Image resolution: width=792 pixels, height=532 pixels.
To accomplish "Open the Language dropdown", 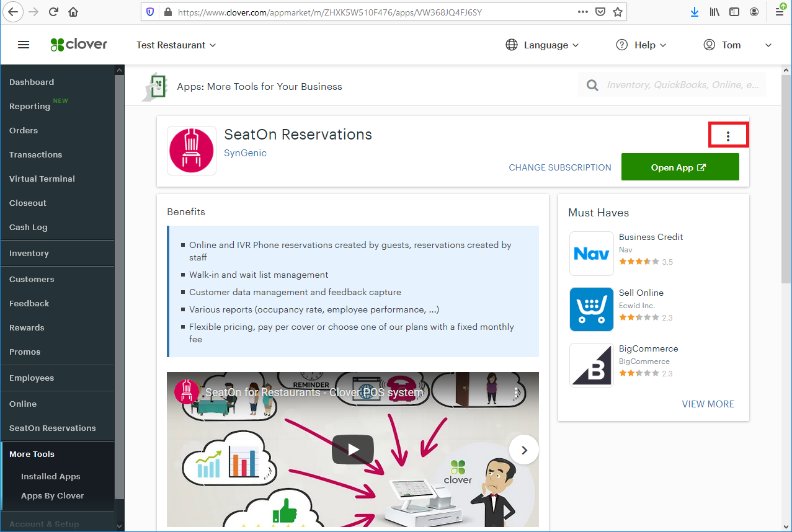I will click(x=542, y=45).
